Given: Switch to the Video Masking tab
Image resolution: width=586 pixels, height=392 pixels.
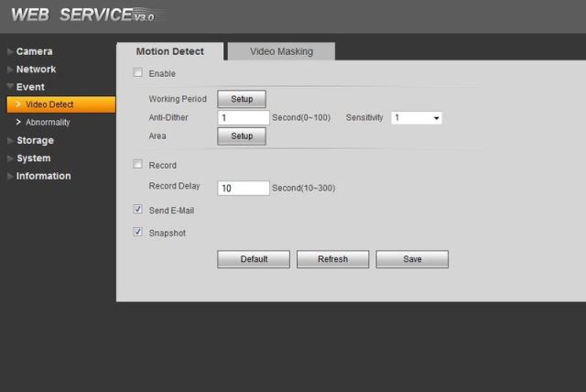Looking at the screenshot, I should (x=281, y=51).
